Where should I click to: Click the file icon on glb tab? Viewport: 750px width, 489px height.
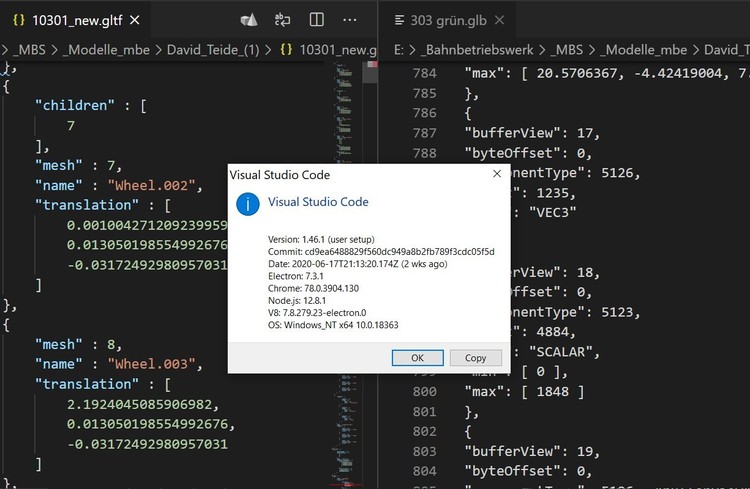399,20
